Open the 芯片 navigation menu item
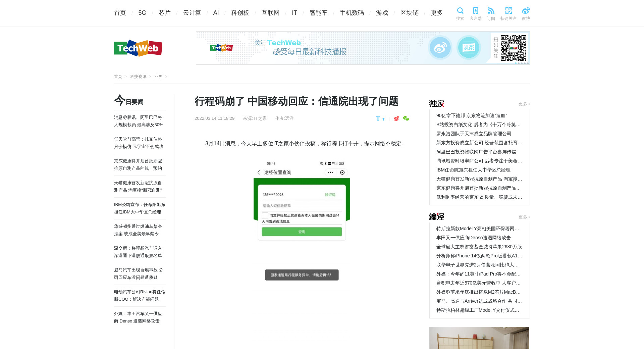The image size is (644, 349). (164, 13)
